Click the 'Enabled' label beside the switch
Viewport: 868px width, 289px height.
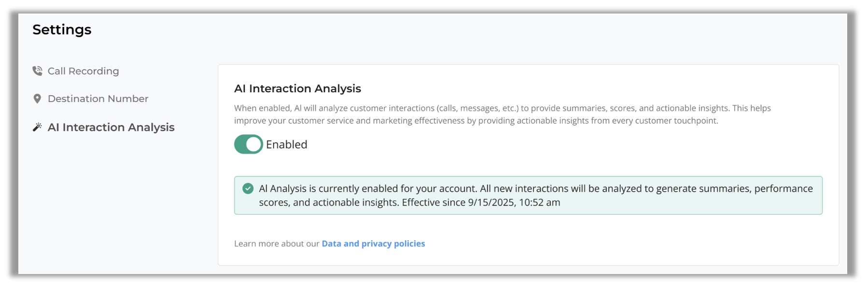tap(286, 144)
